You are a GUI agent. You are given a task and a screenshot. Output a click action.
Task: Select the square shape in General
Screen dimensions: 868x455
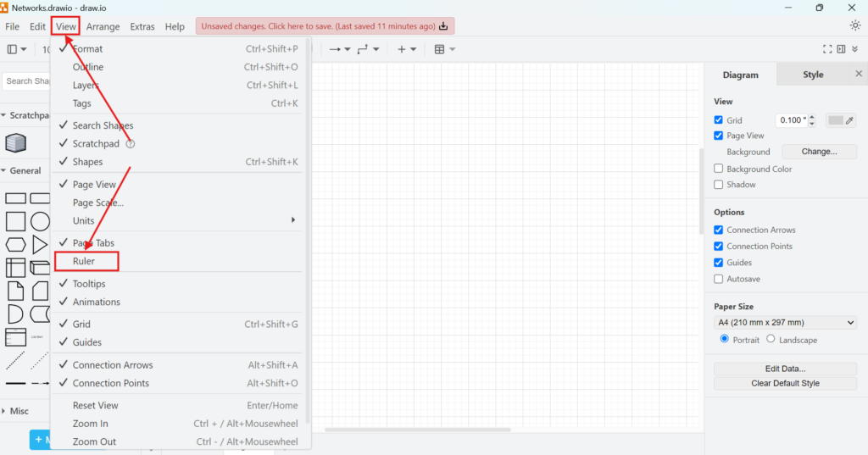coord(15,222)
